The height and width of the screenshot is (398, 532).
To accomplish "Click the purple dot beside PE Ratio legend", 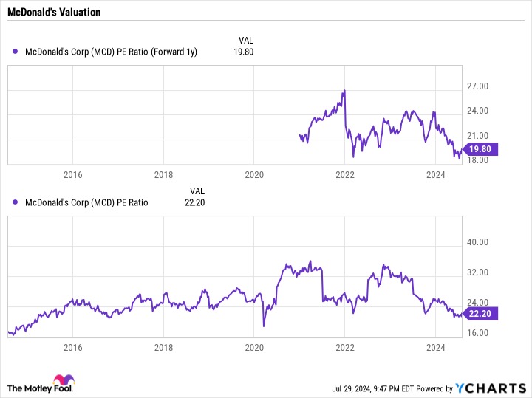I will [15, 202].
